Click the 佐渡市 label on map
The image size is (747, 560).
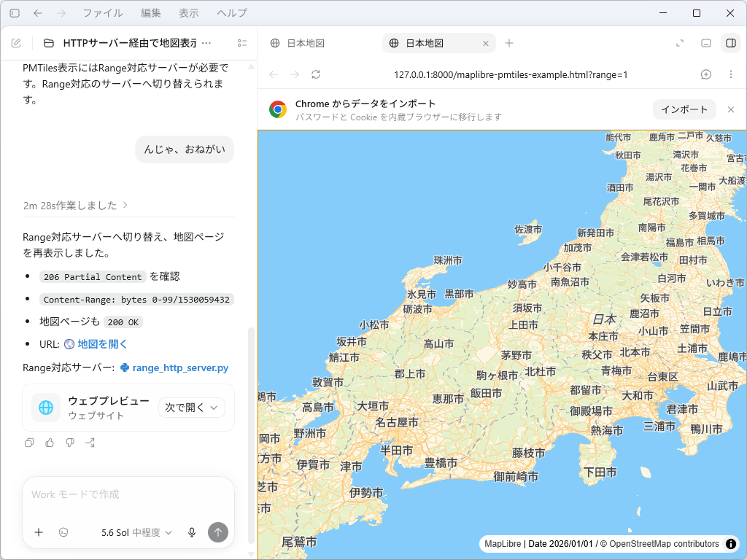528,229
